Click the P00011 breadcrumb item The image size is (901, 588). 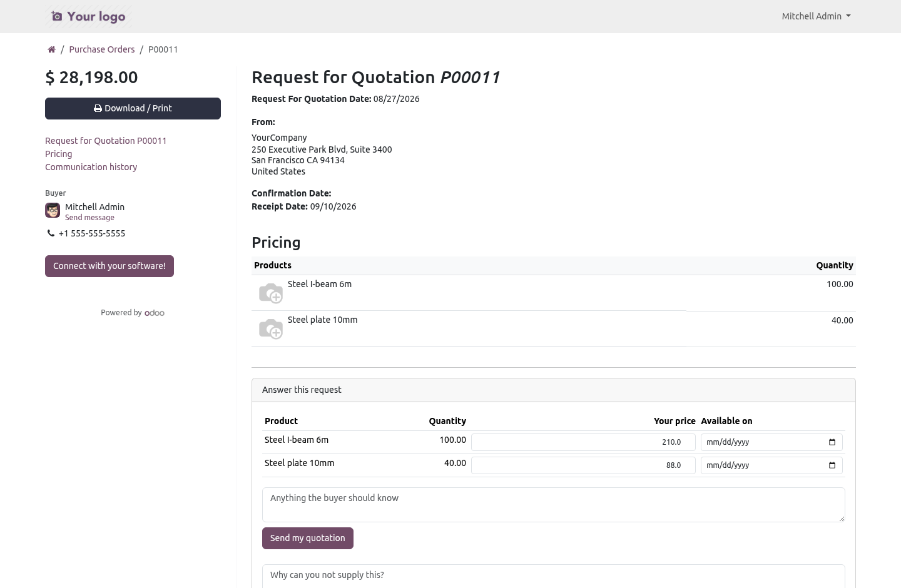163,49
